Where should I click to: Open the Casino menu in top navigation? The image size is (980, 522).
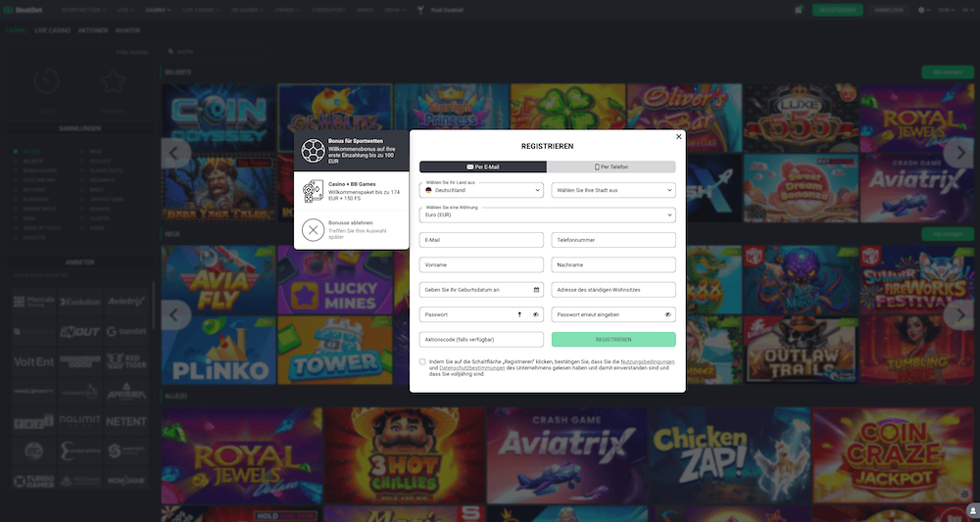pyautogui.click(x=158, y=10)
